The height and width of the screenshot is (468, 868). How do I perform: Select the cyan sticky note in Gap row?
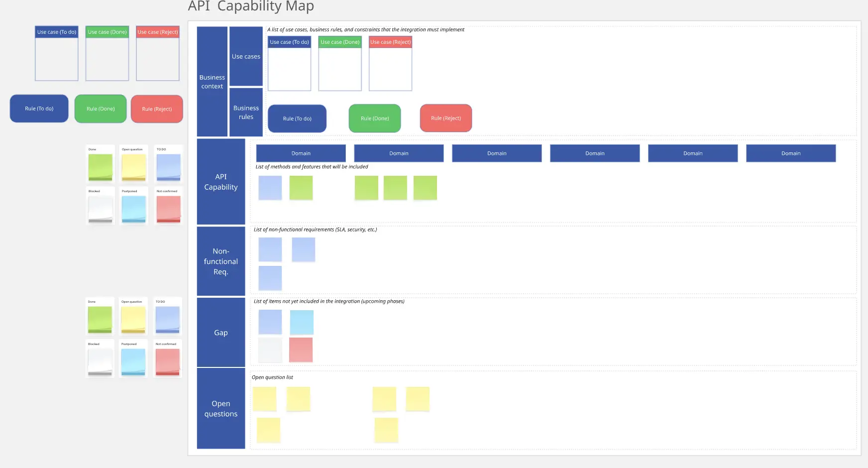[302, 322]
